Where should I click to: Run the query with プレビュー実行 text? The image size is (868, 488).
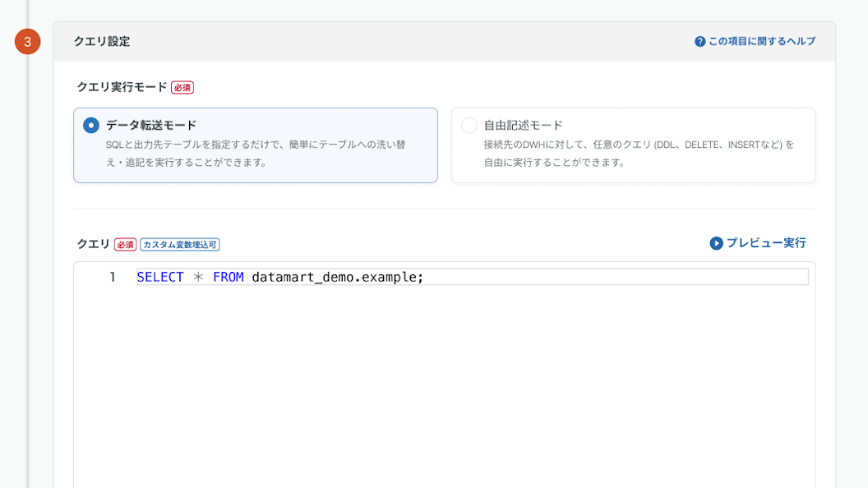(765, 243)
